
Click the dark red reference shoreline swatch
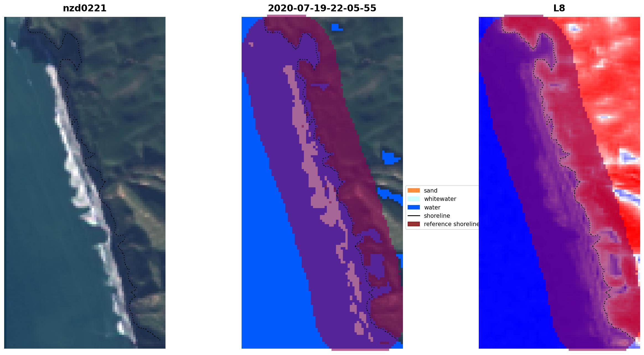click(413, 224)
